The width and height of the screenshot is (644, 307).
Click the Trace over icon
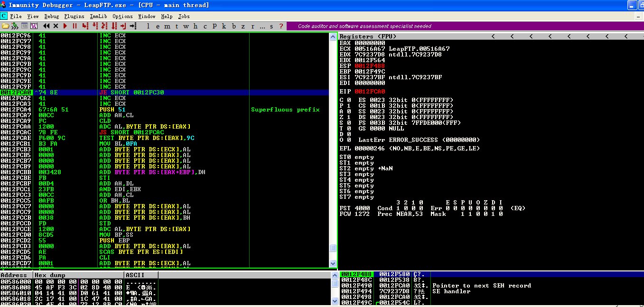point(114,26)
